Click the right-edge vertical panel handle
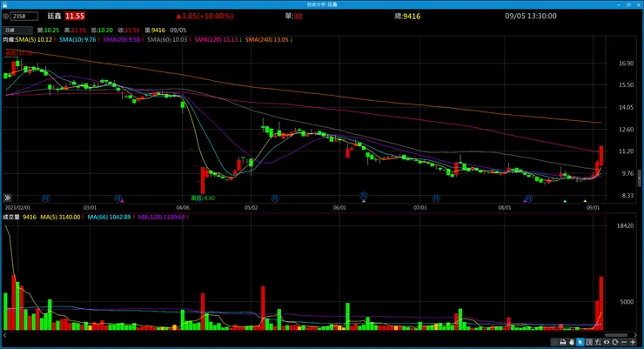Screen dimensions: 644x349 [640, 179]
